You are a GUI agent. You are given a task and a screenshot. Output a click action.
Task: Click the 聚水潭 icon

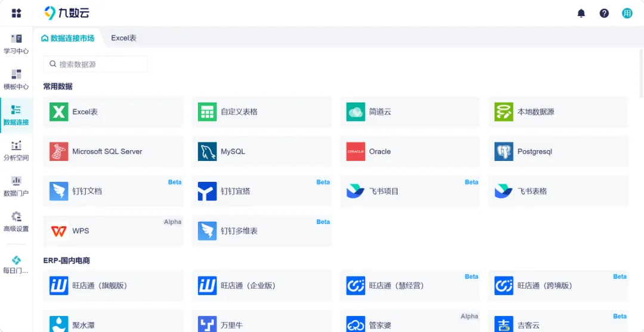58,324
